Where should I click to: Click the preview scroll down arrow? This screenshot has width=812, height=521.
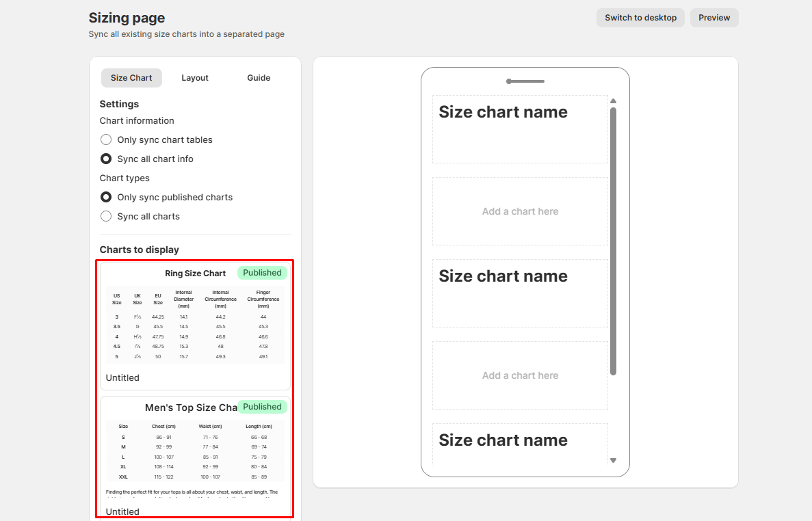pyautogui.click(x=613, y=461)
